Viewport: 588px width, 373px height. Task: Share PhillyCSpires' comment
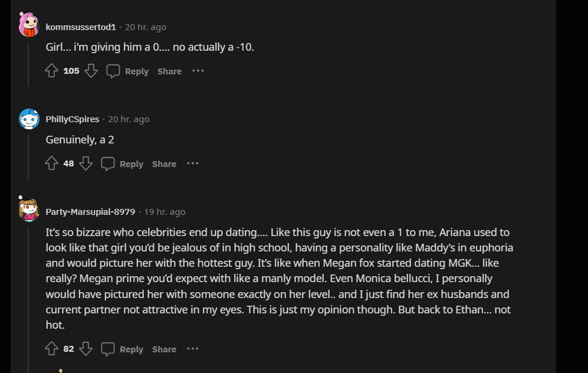[x=164, y=164]
